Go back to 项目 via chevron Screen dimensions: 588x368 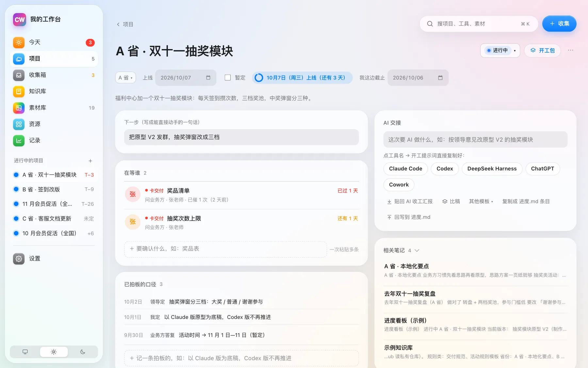[x=118, y=24]
